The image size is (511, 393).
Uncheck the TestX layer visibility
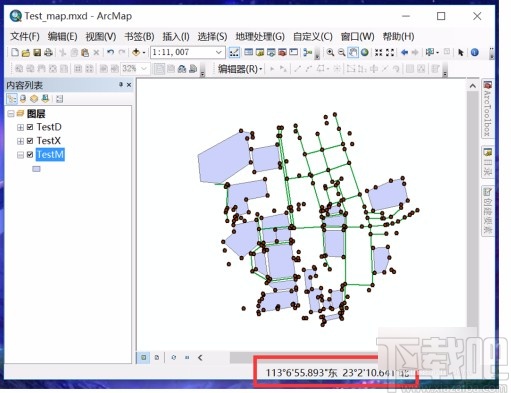coord(30,141)
